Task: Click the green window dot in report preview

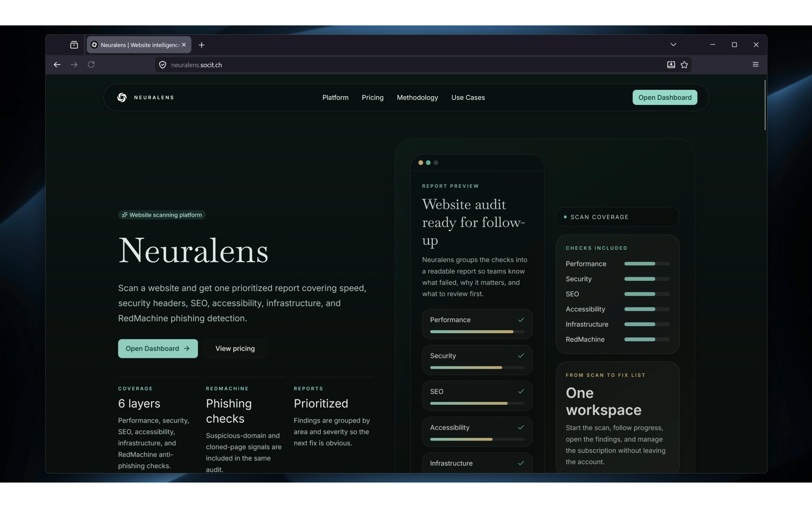Action: coord(428,163)
